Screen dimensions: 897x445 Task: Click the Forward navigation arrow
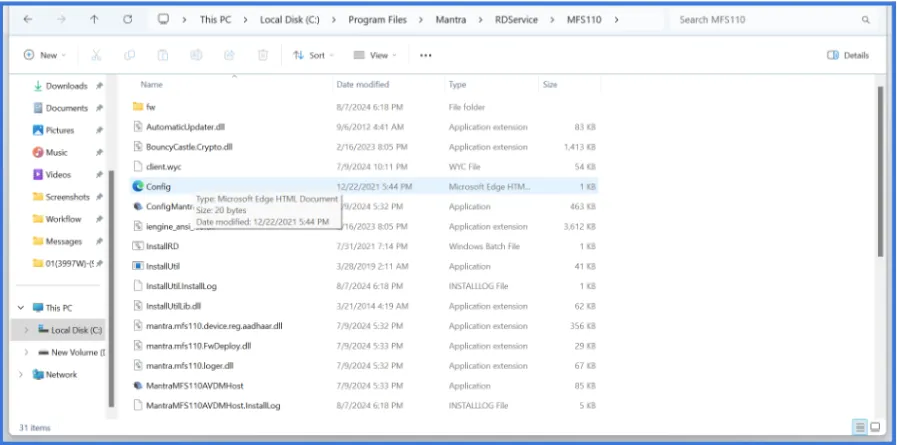point(61,19)
